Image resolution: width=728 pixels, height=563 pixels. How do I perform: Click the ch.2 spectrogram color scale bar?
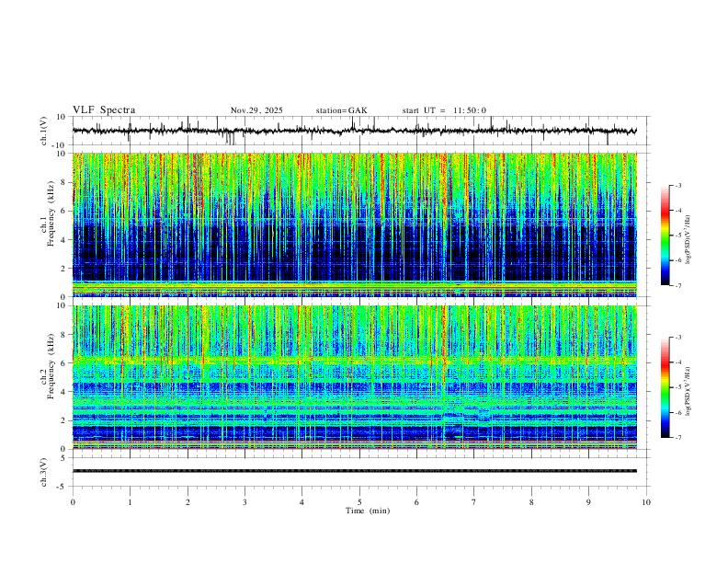[665, 387]
